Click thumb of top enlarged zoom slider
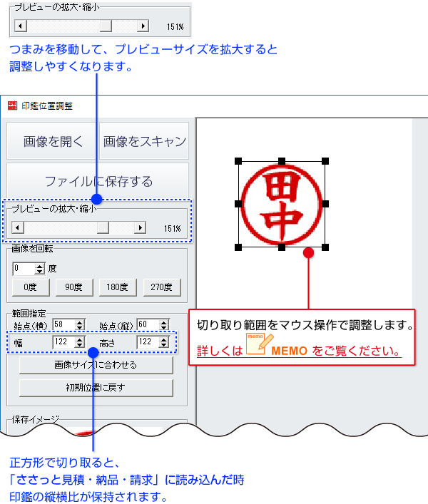 point(106,26)
